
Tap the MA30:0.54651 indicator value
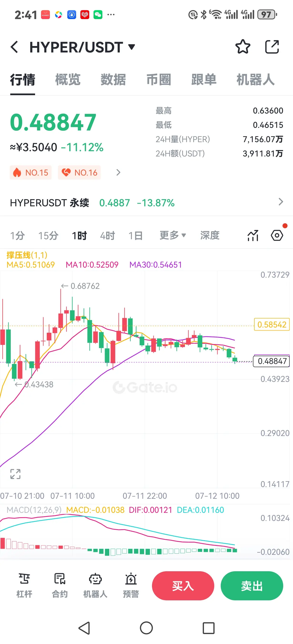156,265
